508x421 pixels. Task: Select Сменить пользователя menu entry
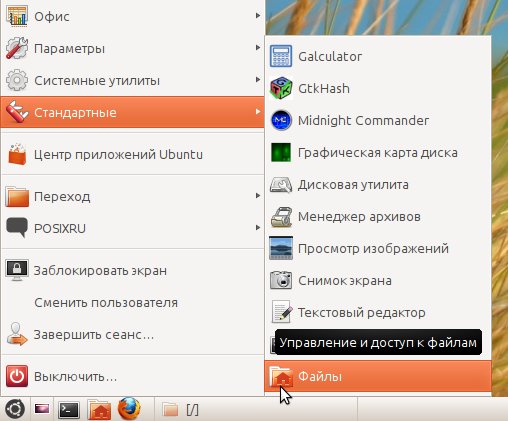(133, 303)
